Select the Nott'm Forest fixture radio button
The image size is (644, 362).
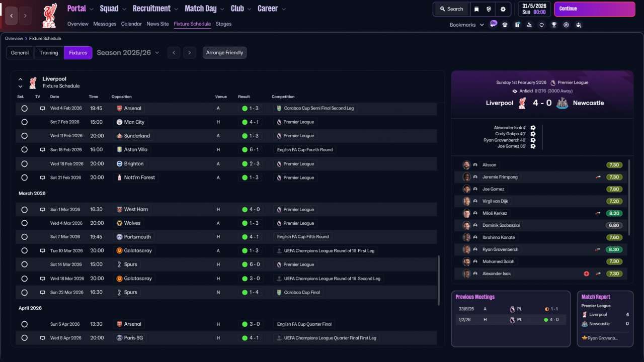pos(24,177)
